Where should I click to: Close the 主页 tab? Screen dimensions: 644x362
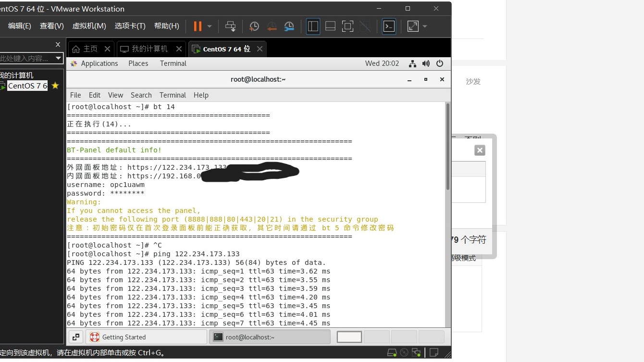(x=107, y=49)
